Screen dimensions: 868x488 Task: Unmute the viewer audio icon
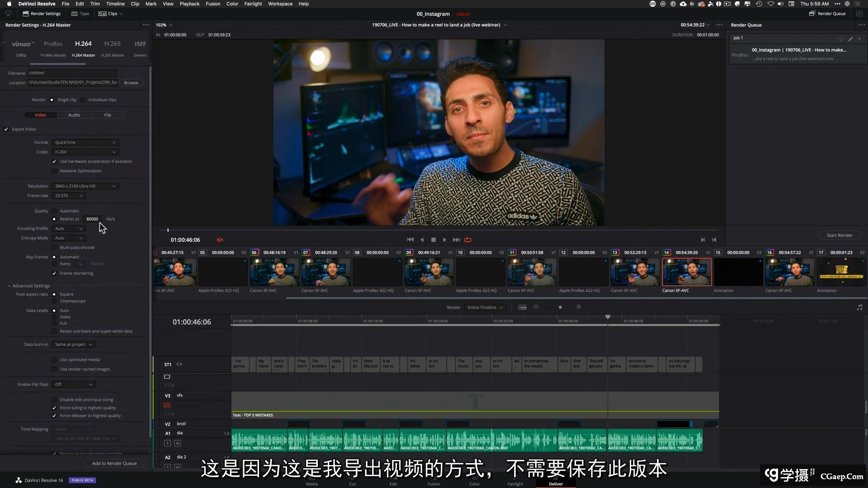220,240
